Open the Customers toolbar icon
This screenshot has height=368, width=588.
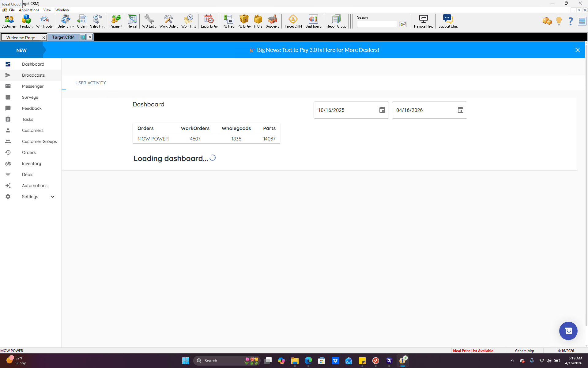(x=9, y=21)
